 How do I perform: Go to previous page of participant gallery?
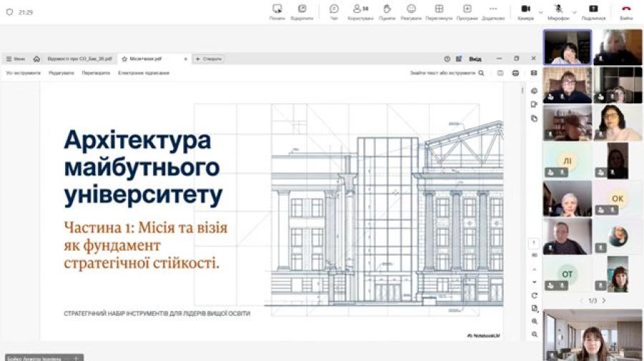point(581,301)
